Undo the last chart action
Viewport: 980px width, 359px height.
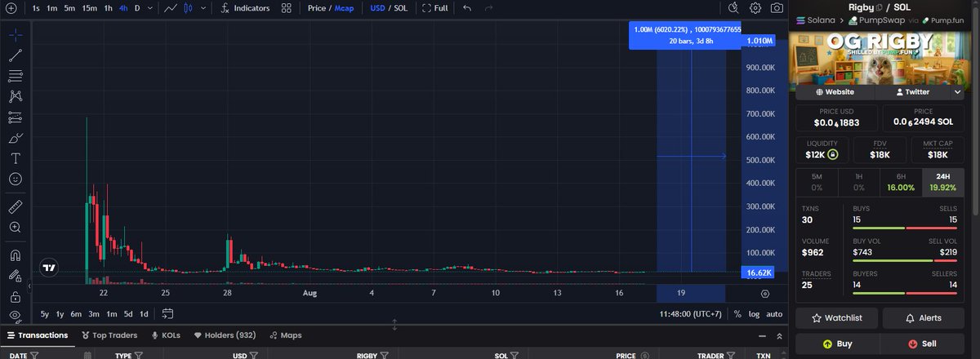(x=467, y=8)
